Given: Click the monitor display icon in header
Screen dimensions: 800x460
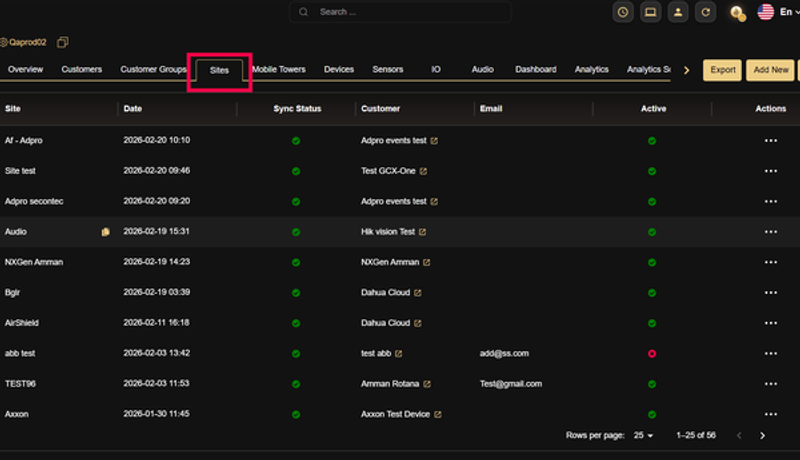Looking at the screenshot, I should (651, 12).
